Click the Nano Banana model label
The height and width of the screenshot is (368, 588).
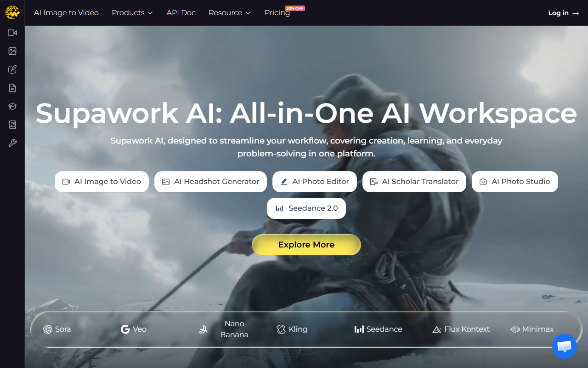(234, 329)
